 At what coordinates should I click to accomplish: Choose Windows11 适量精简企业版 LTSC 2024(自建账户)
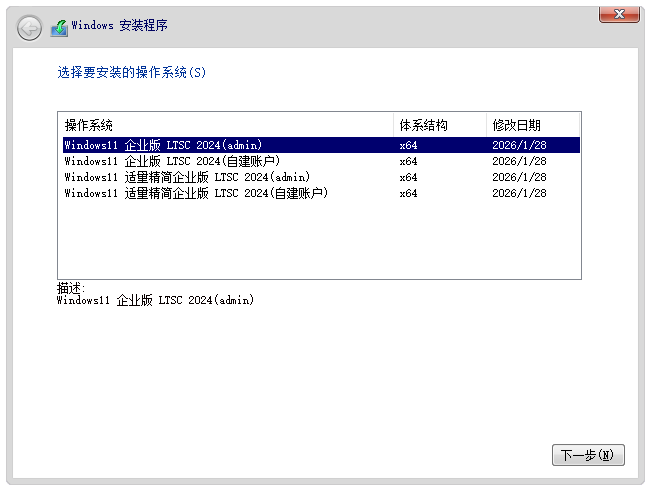click(x=196, y=193)
